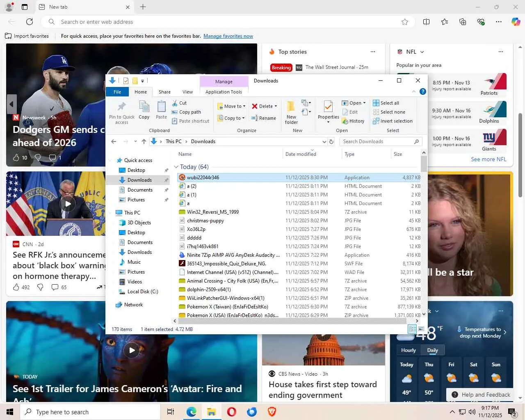The height and width of the screenshot is (420, 525).
Task: Click Copy path in the ribbon
Action: point(186,112)
